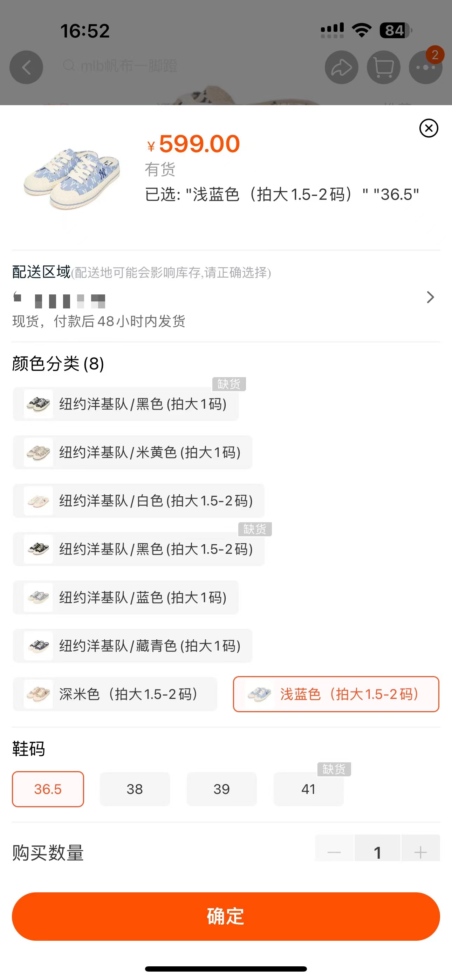Select 纽约洋基队/蓝色 (拍大1码) option
Screen dimensions: 452x980
(125, 597)
